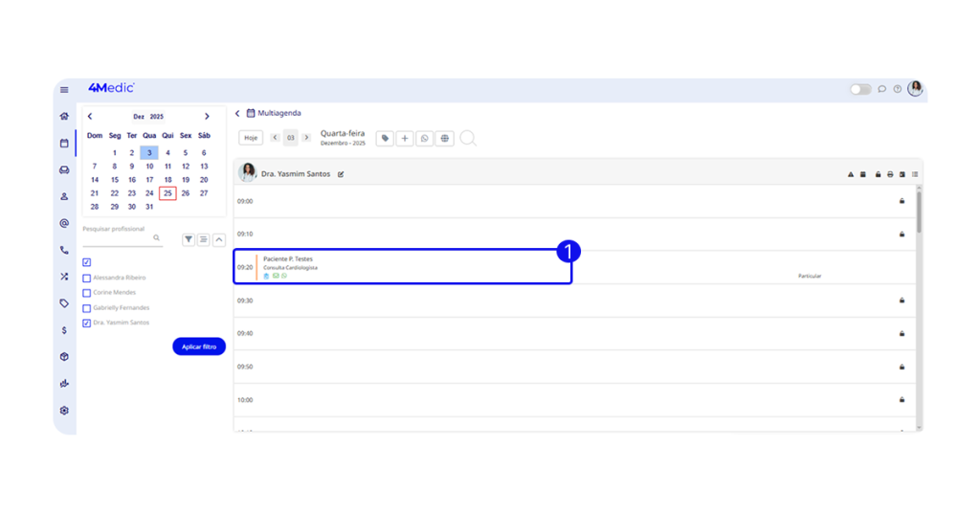
Task: Check the Alessandra Ribeiro checkbox
Action: [x=87, y=278]
